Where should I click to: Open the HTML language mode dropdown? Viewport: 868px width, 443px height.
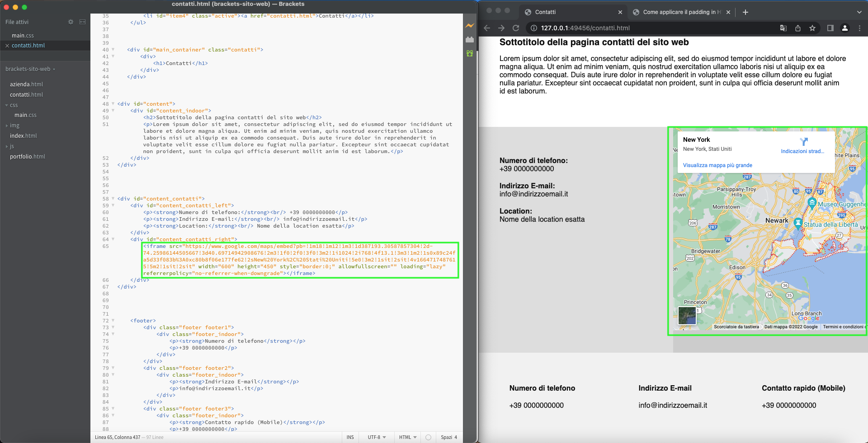pos(407,437)
